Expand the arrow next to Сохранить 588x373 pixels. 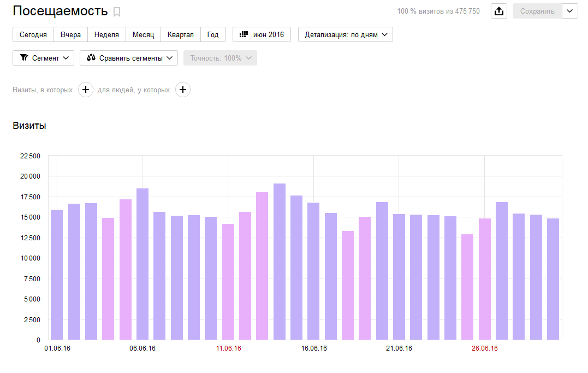tap(570, 11)
